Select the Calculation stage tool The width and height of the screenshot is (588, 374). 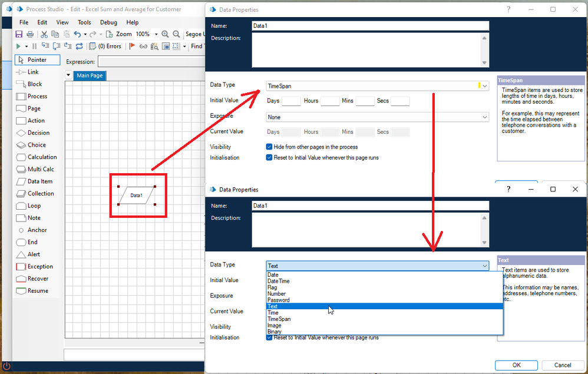pos(41,157)
